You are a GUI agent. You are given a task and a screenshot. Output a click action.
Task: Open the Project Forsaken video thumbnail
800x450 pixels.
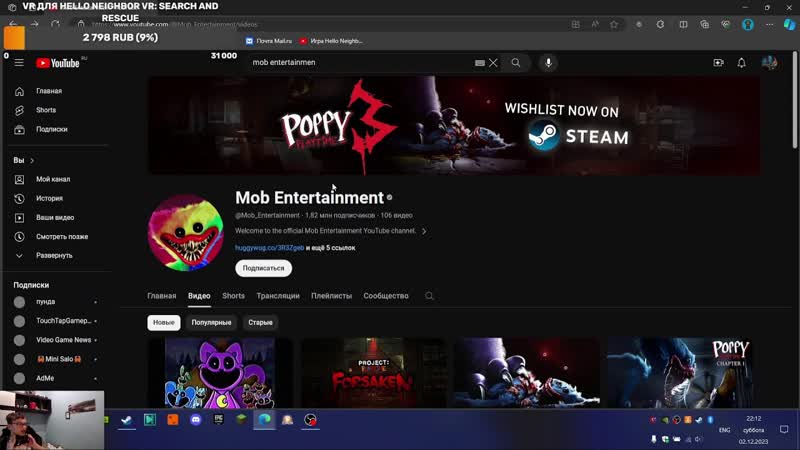tap(373, 372)
